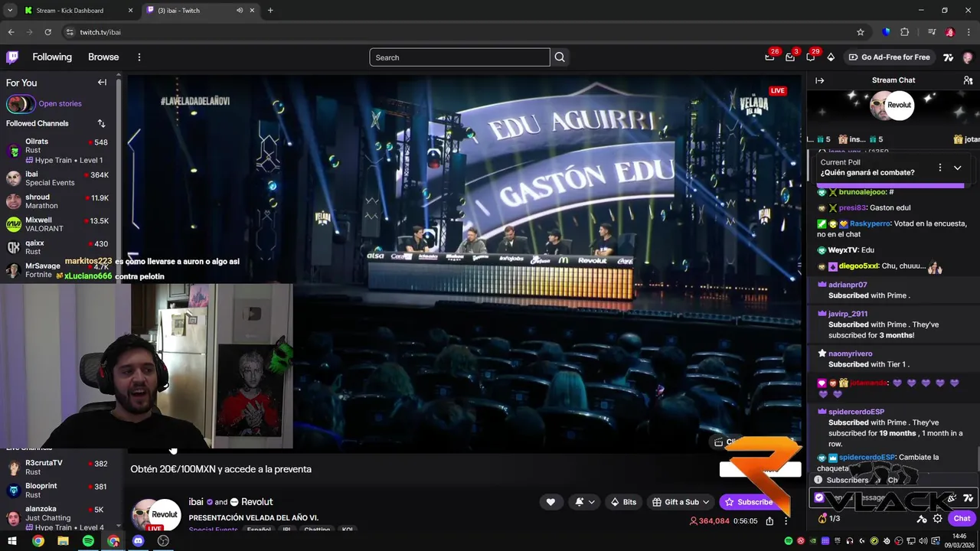The width and height of the screenshot is (980, 551).
Task: Collapse the Stream Chat panel
Action: (819, 80)
